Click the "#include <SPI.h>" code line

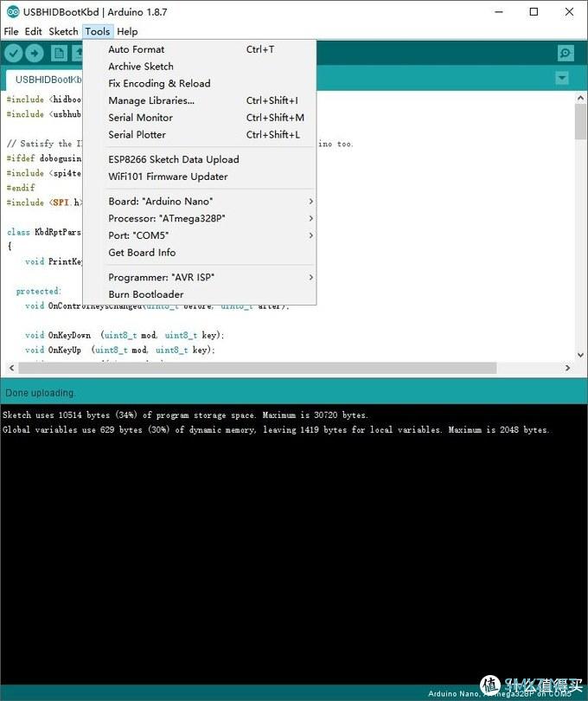(x=45, y=202)
